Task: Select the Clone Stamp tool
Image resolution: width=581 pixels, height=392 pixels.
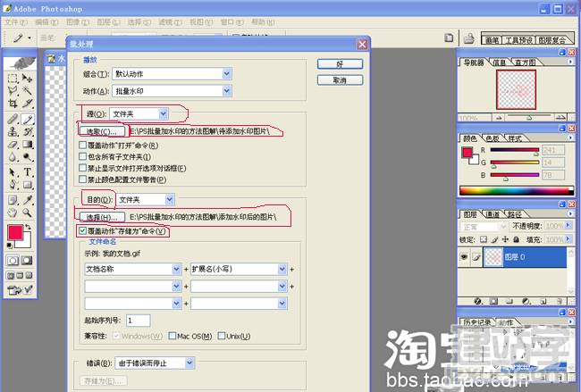Action: point(13,131)
